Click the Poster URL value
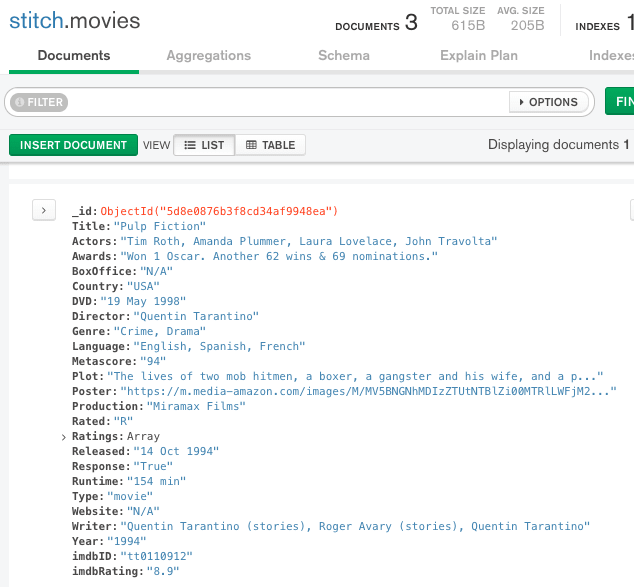634x587 pixels. pyautogui.click(x=368, y=391)
